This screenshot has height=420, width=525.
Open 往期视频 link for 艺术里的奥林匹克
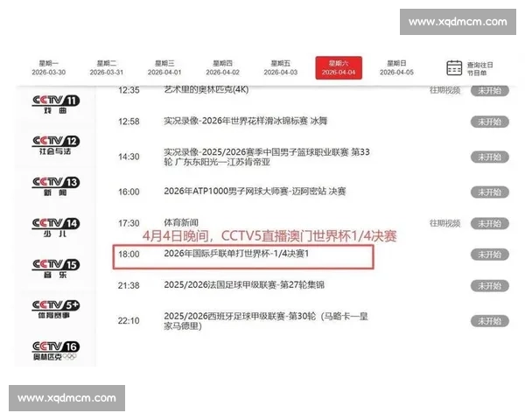(x=445, y=90)
